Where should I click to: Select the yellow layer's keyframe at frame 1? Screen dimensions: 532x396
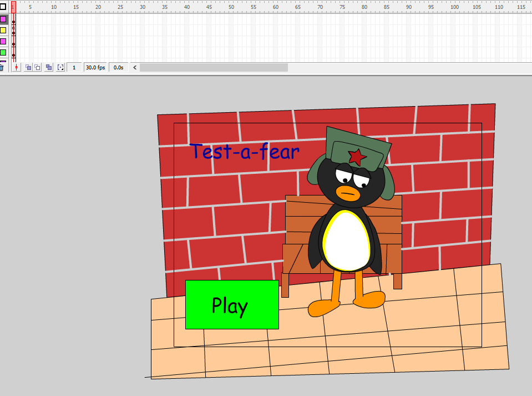[13, 33]
